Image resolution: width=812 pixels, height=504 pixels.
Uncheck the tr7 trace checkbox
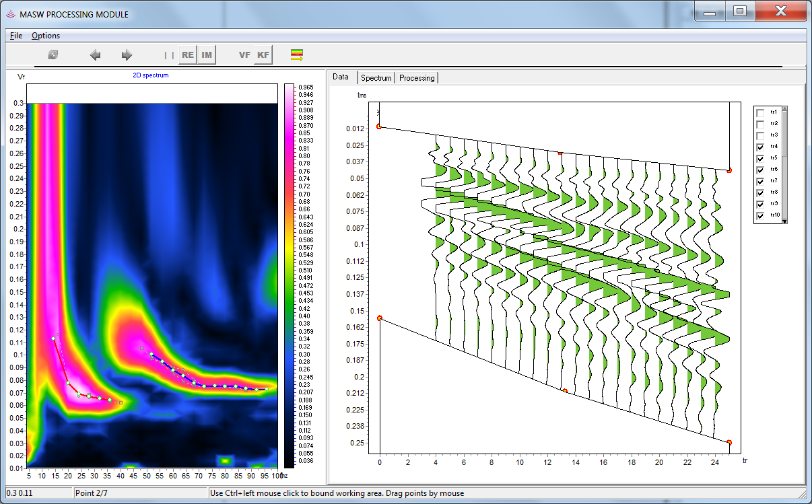[x=760, y=181]
